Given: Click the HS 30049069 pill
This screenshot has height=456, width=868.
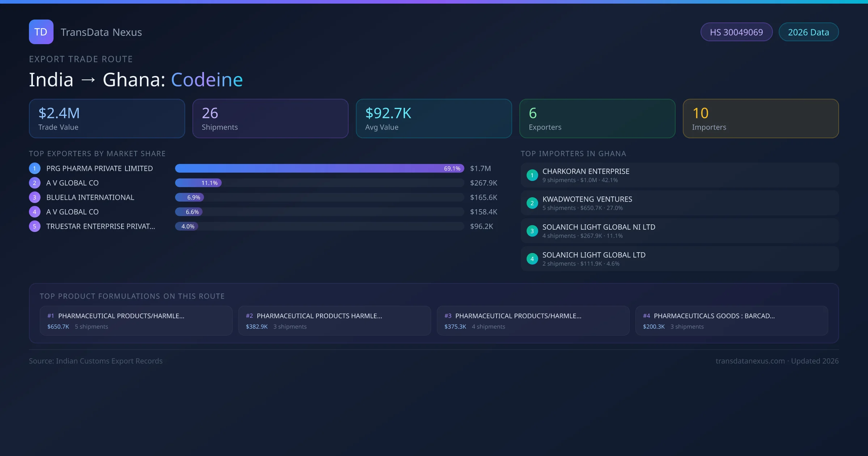Looking at the screenshot, I should [x=736, y=32].
